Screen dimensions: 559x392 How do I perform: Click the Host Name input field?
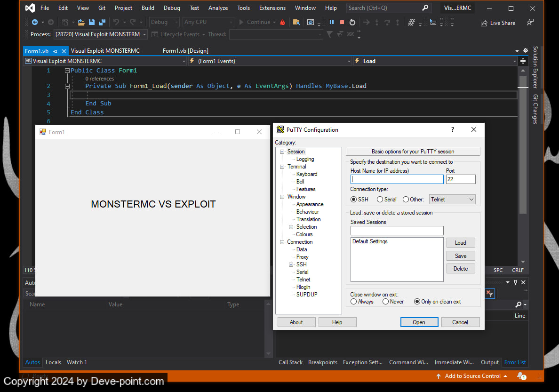tap(397, 179)
